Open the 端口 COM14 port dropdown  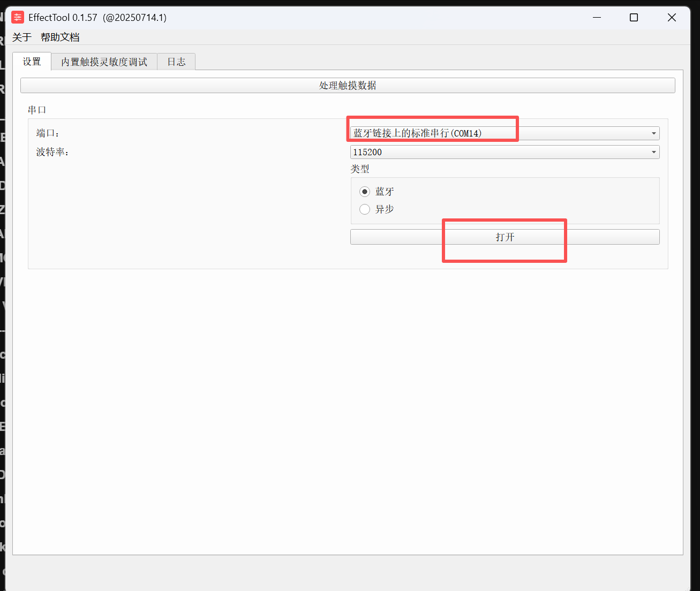coord(505,133)
